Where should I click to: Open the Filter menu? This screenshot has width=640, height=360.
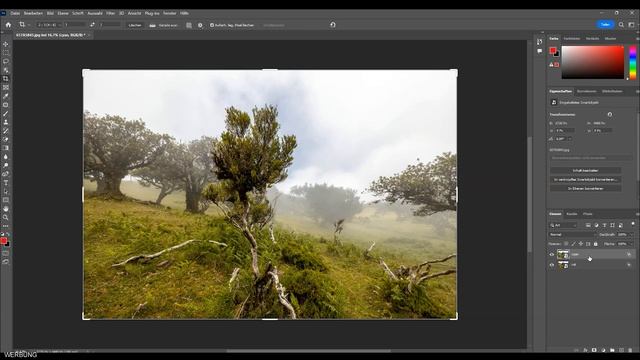tap(111, 13)
